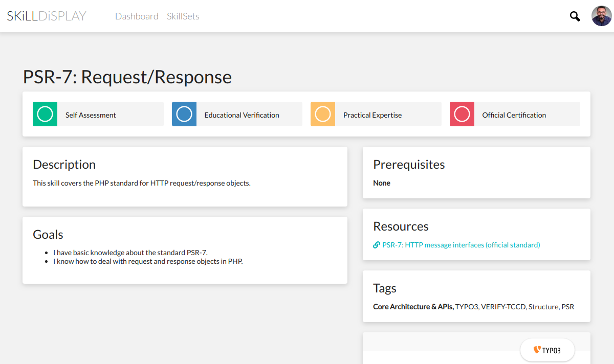This screenshot has height=364, width=614.
Task: Select the Self Assessment label
Action: point(91,115)
